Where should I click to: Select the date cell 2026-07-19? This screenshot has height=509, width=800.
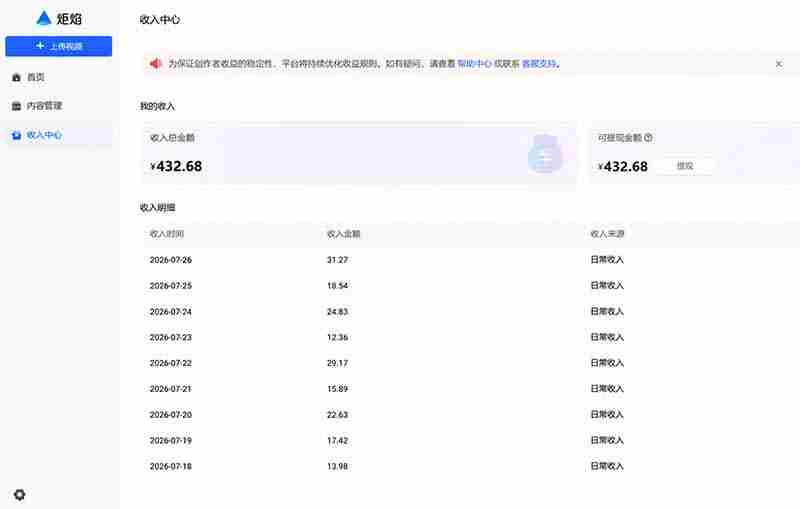(x=170, y=441)
